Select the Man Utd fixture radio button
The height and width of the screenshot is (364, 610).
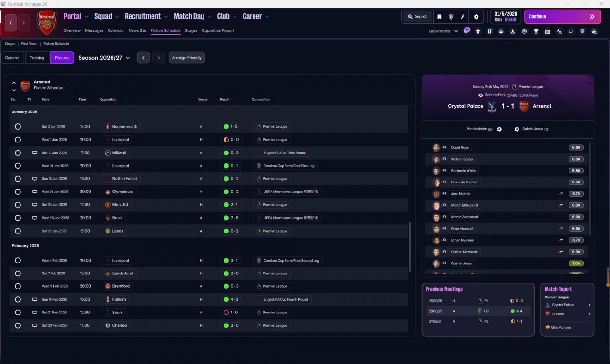tap(18, 205)
